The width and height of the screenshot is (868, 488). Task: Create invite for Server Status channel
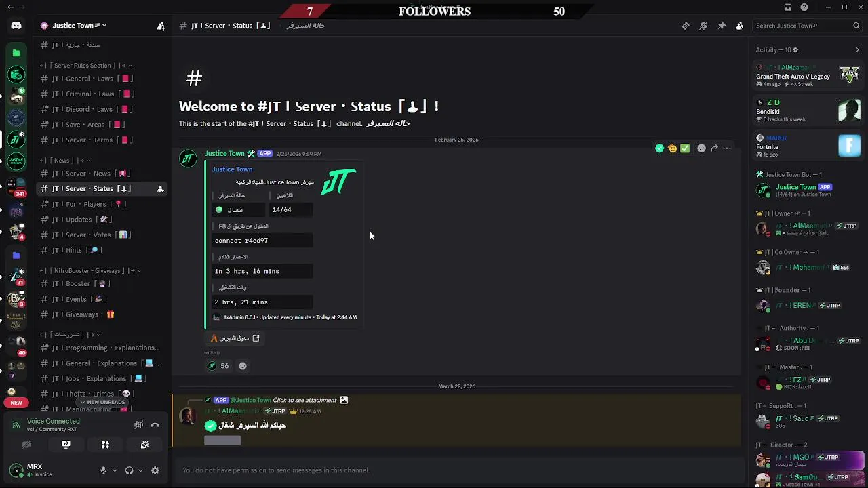(161, 189)
